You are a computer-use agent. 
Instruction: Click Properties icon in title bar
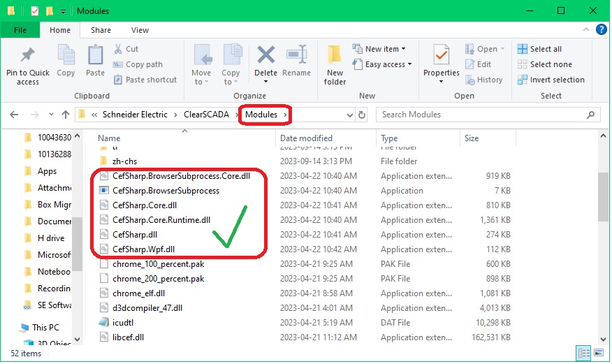click(x=35, y=11)
